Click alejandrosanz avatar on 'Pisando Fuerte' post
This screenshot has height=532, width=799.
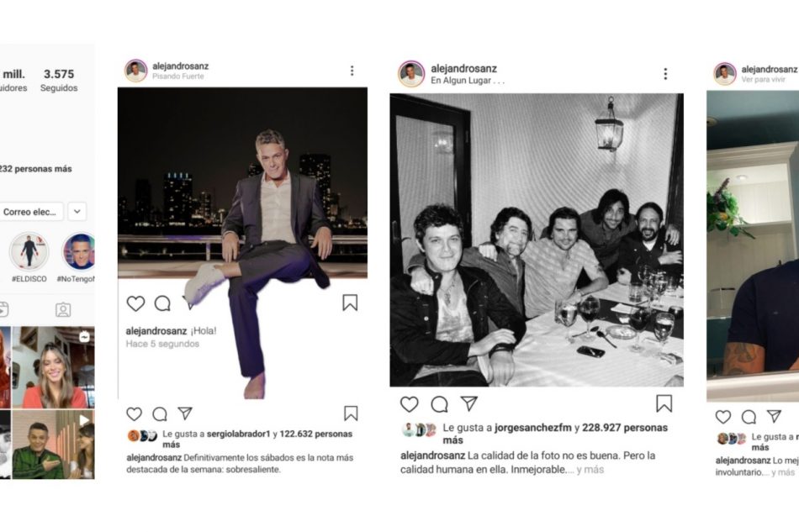(135, 71)
